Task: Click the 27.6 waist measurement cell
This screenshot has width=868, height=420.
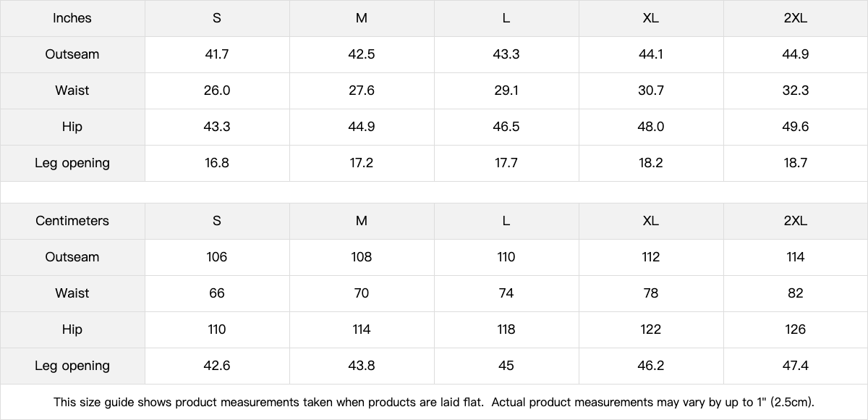Action: point(362,91)
